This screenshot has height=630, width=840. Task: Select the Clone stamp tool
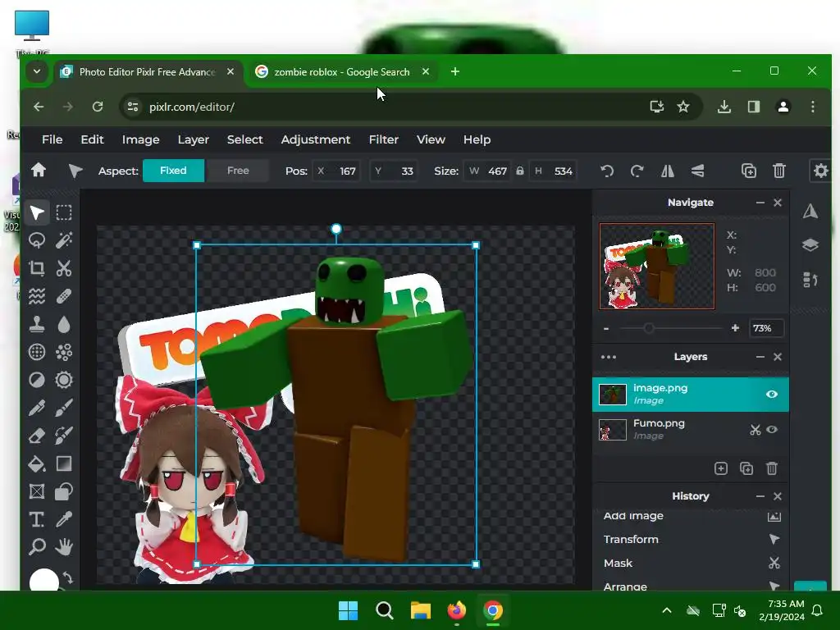[36, 324]
